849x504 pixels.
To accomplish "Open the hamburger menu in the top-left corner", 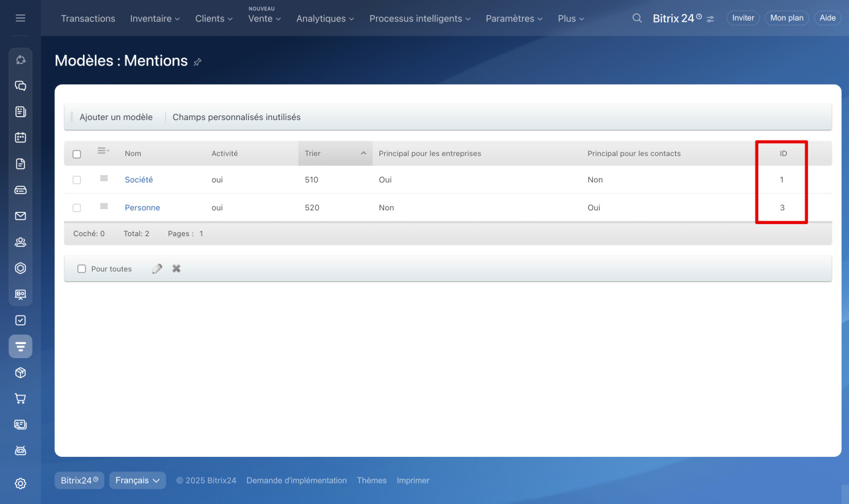I will tap(21, 18).
